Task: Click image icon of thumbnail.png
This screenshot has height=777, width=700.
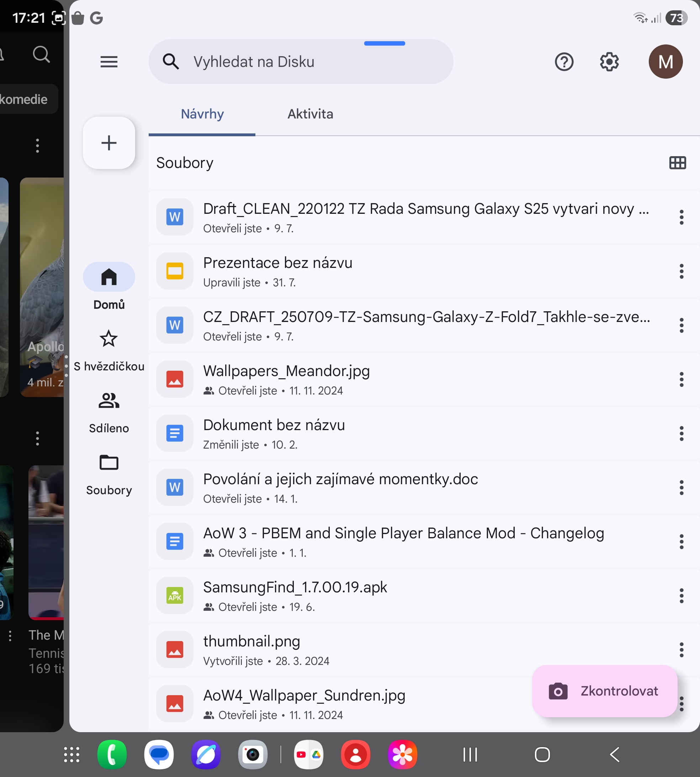Action: tap(175, 649)
